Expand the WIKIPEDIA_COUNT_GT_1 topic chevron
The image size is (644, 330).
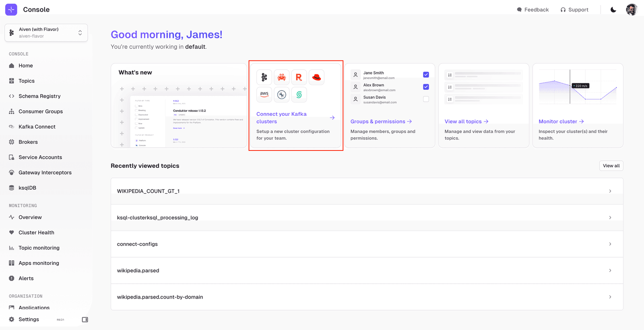610,191
